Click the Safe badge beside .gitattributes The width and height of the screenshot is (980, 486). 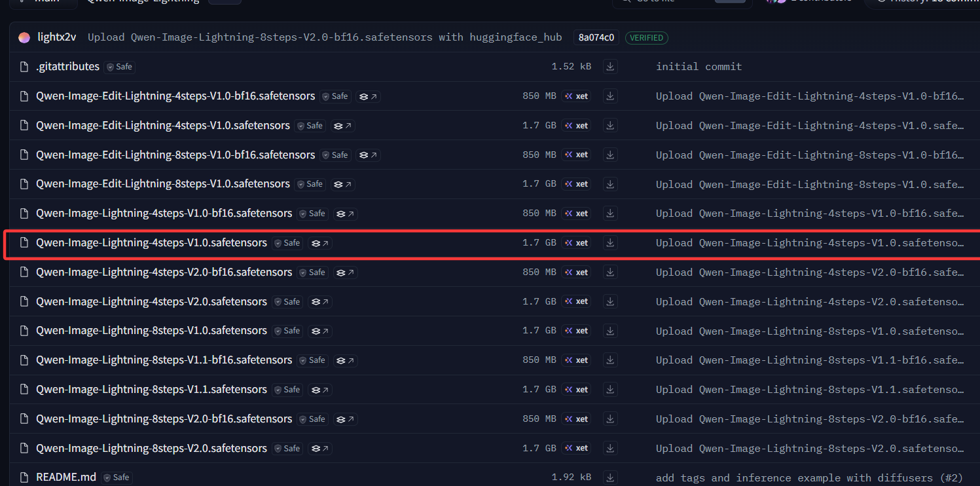[x=120, y=67]
